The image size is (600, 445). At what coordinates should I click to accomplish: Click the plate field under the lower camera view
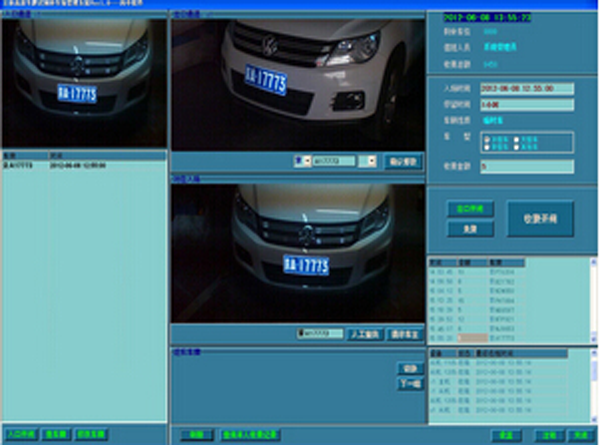pos(320,334)
